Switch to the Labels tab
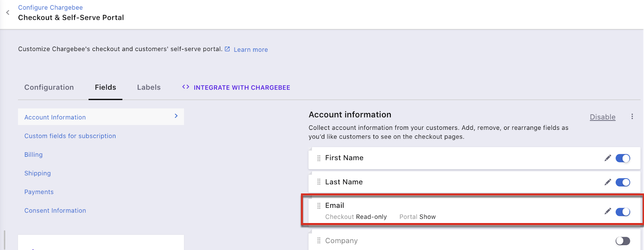 (x=149, y=87)
